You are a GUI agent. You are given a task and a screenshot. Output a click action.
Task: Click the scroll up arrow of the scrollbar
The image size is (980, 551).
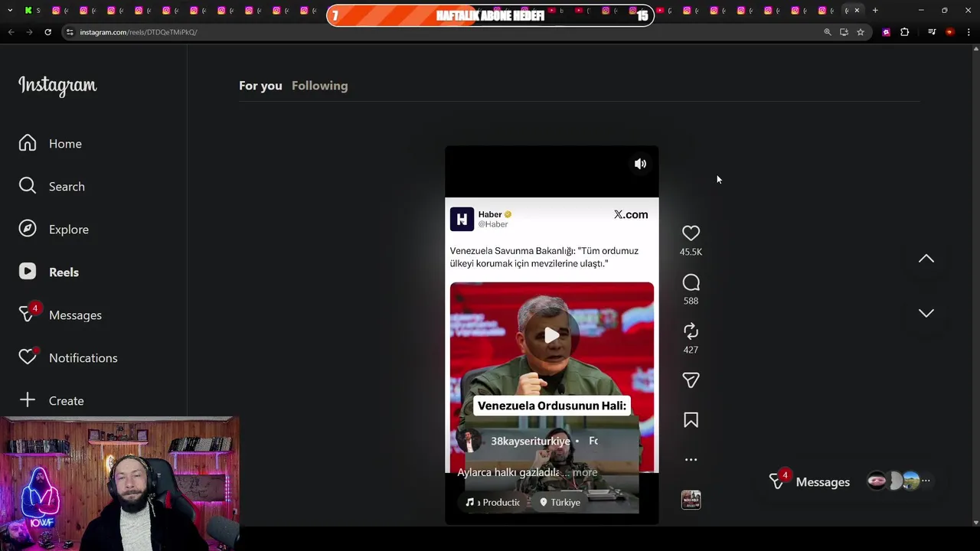click(x=975, y=49)
